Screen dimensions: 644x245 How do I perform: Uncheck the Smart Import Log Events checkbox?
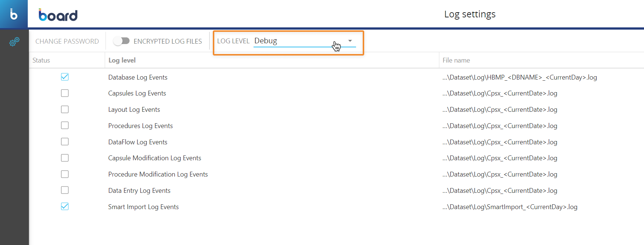point(65,207)
